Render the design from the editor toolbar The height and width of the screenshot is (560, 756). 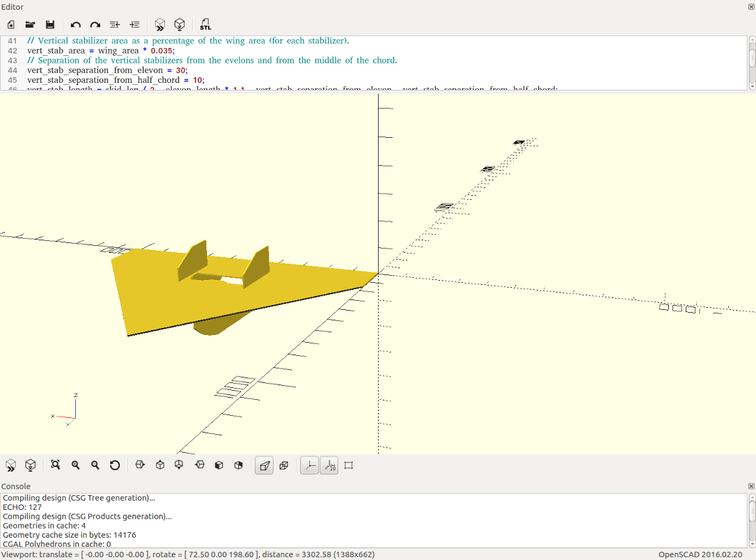click(x=180, y=24)
